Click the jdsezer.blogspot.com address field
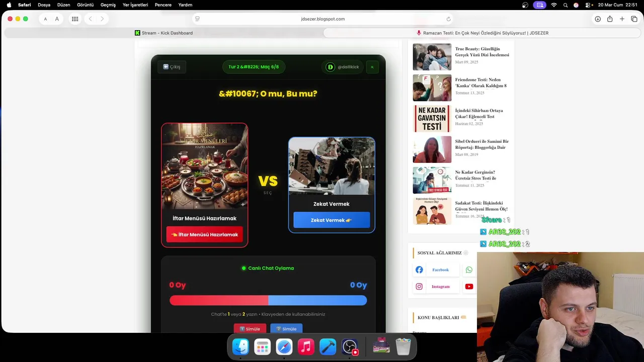This screenshot has width=644, height=362. 323,19
